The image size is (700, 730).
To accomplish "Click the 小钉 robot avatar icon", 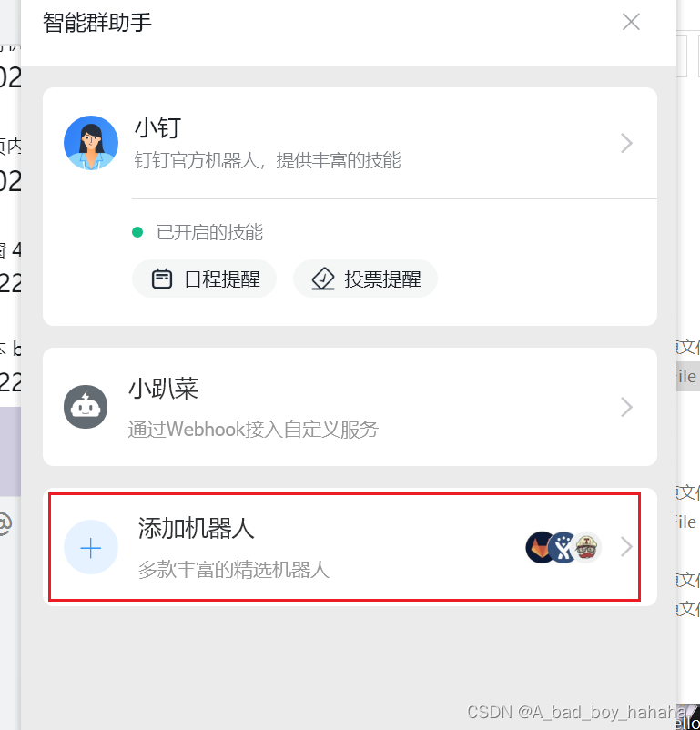I will [91, 143].
